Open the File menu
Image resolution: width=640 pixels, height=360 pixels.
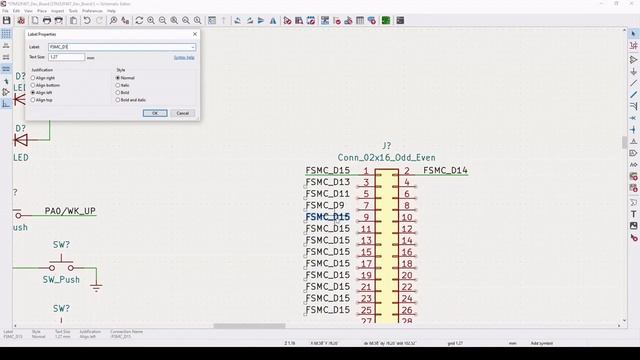5,11
